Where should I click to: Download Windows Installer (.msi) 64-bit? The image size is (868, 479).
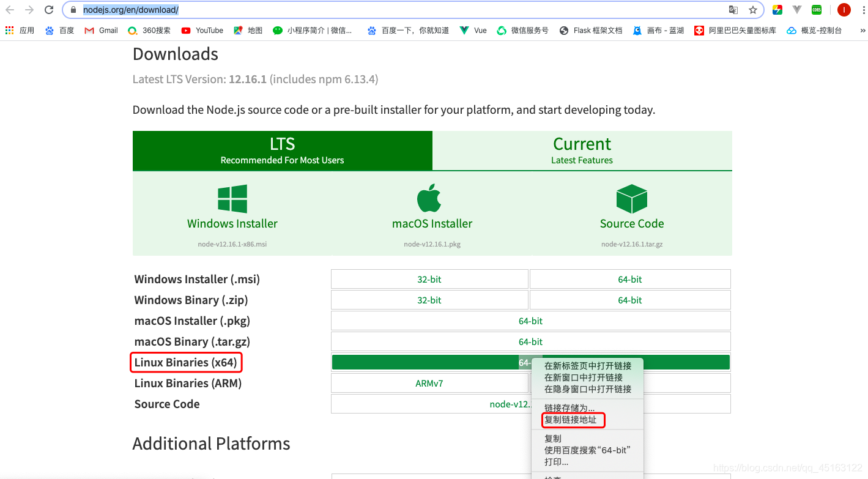coord(630,279)
